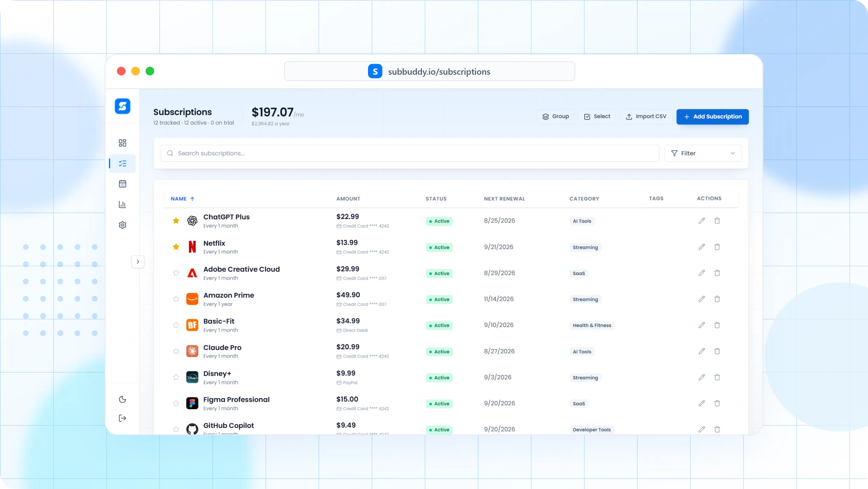Edit the Basic-Fit subscription
This screenshot has width=868, height=489.
point(702,325)
